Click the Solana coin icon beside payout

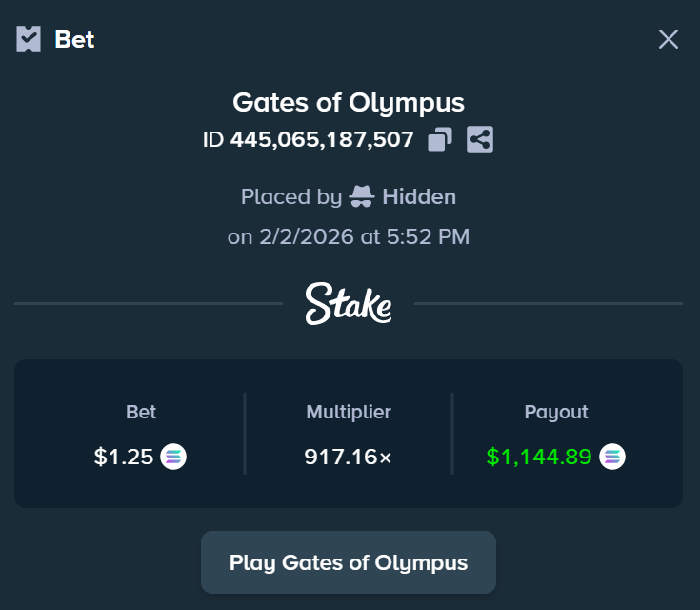click(612, 457)
